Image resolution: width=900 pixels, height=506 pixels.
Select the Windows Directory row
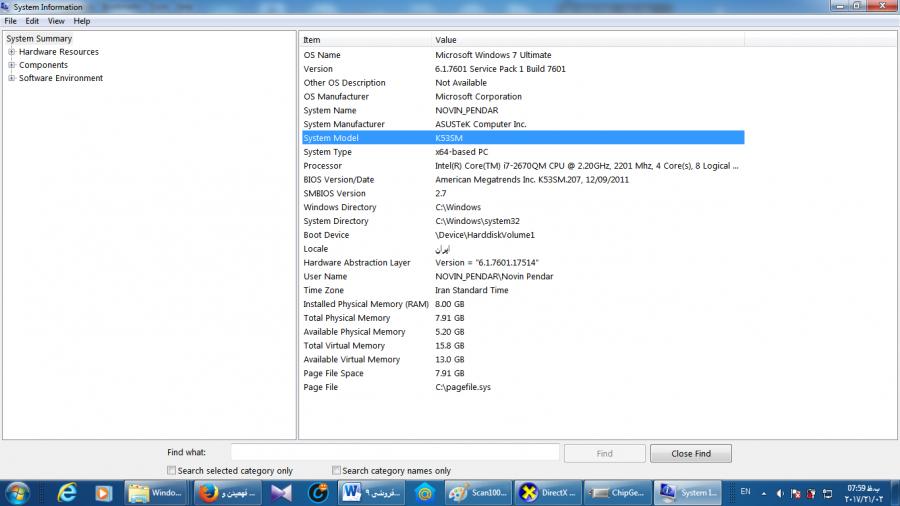click(x=523, y=207)
